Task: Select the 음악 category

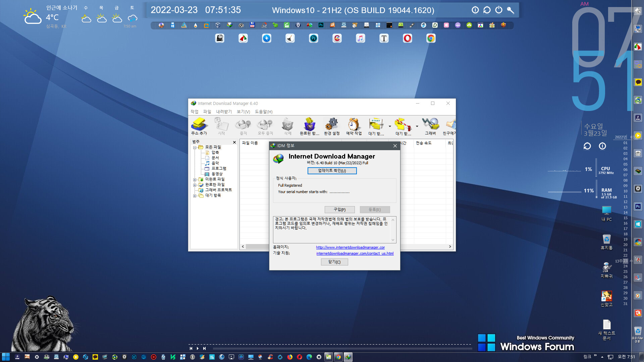Action: point(215,163)
